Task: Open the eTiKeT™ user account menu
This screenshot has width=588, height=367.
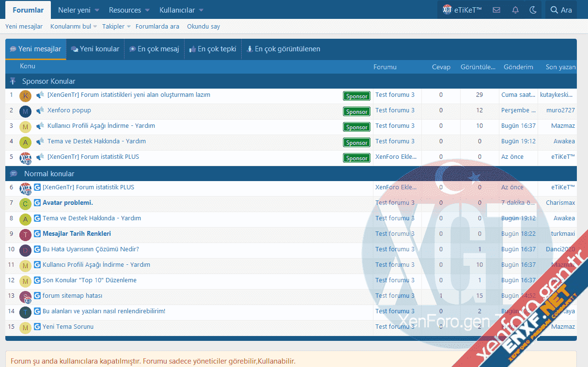Action: pyautogui.click(x=462, y=10)
